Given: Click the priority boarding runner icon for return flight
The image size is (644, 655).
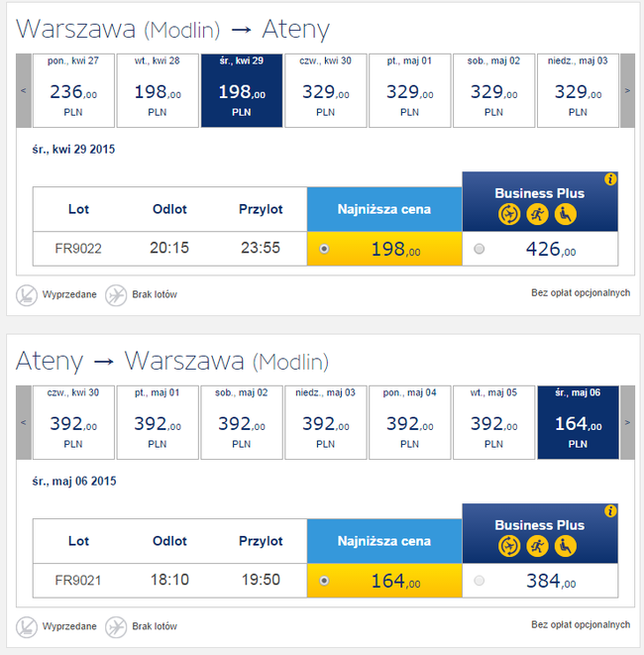Looking at the screenshot, I should coord(539,544).
